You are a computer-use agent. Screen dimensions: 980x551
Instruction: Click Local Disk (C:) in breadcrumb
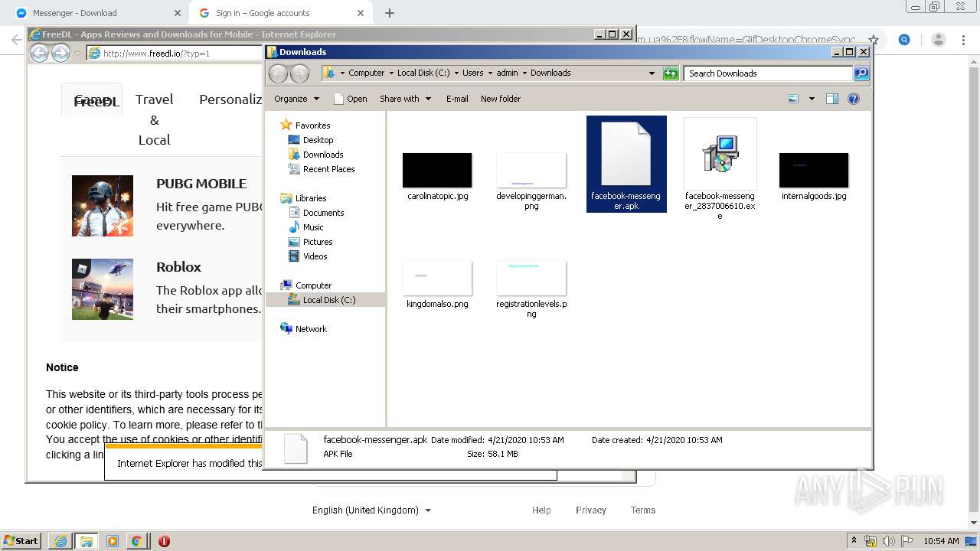pos(423,73)
